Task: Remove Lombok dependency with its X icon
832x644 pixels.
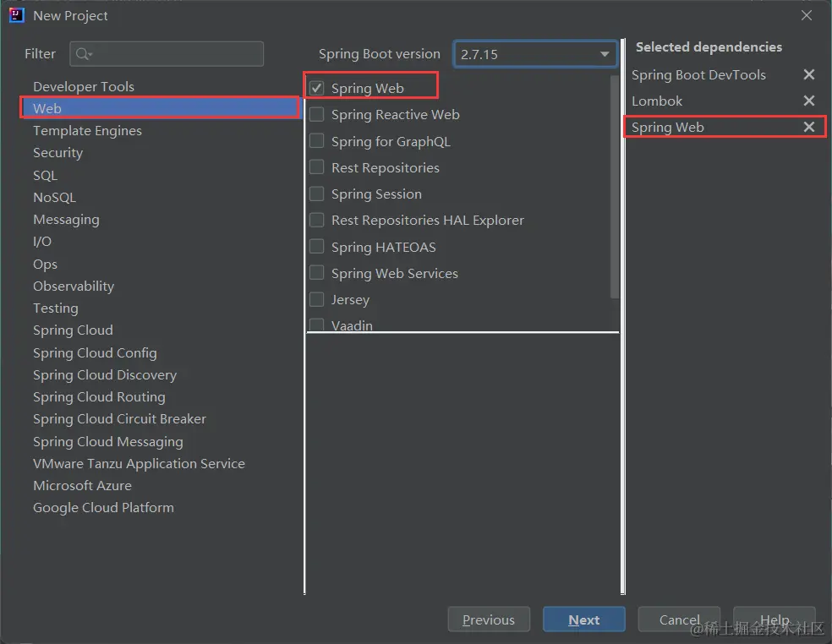Action: pos(809,101)
